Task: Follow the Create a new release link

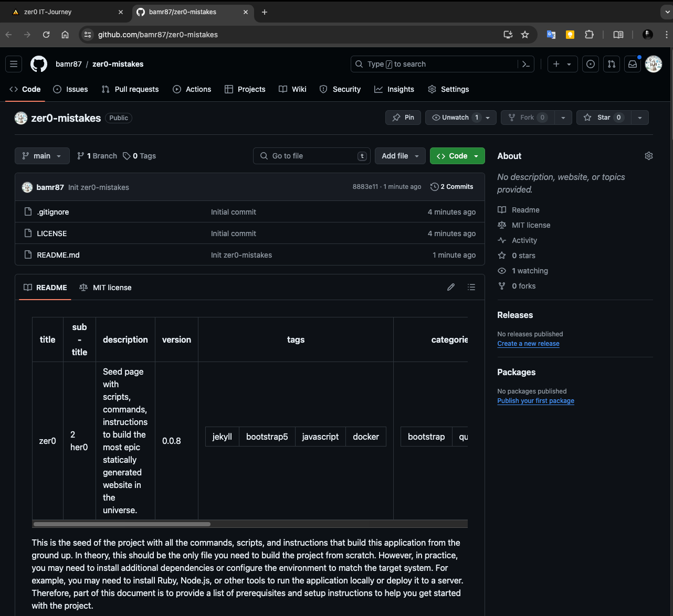Action: coord(528,344)
